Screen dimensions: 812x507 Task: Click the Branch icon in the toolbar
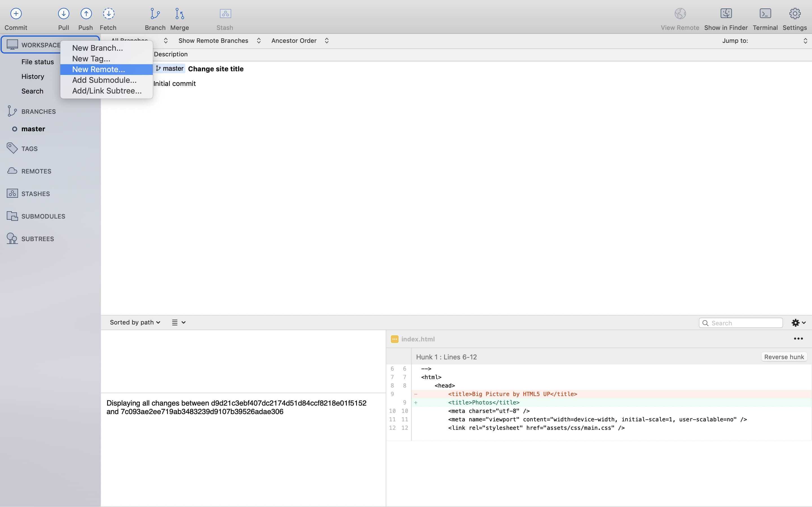(155, 14)
